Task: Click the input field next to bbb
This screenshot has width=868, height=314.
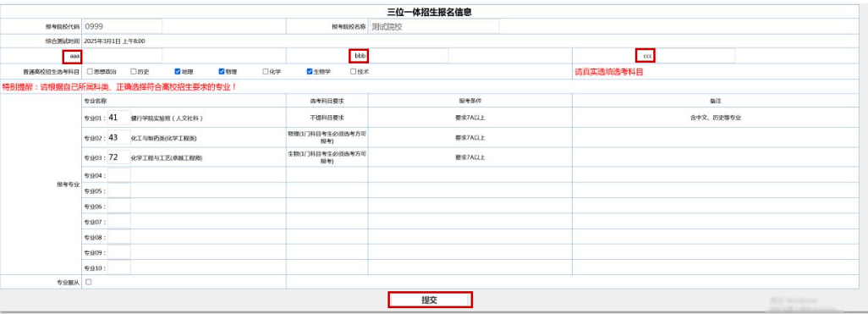Action: (409, 55)
